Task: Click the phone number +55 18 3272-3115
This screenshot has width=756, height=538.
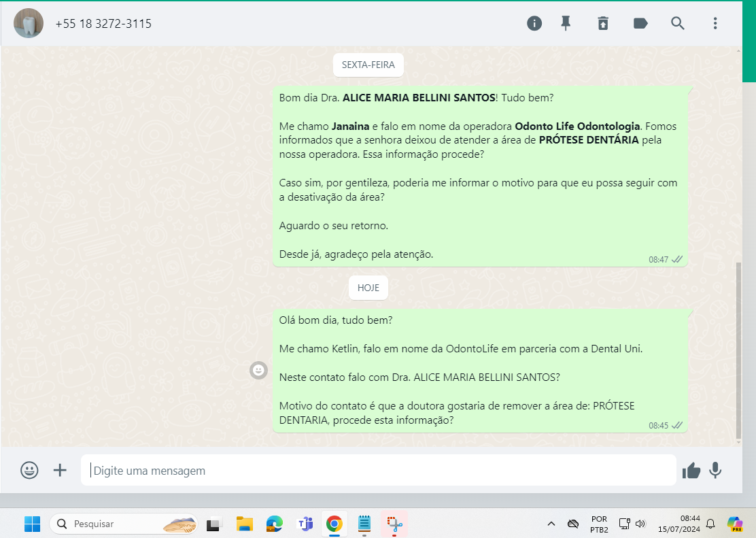Action: tap(103, 24)
